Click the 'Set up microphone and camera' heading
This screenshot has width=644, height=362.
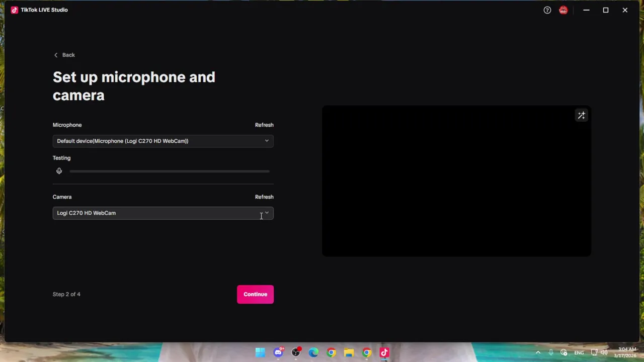tap(134, 86)
